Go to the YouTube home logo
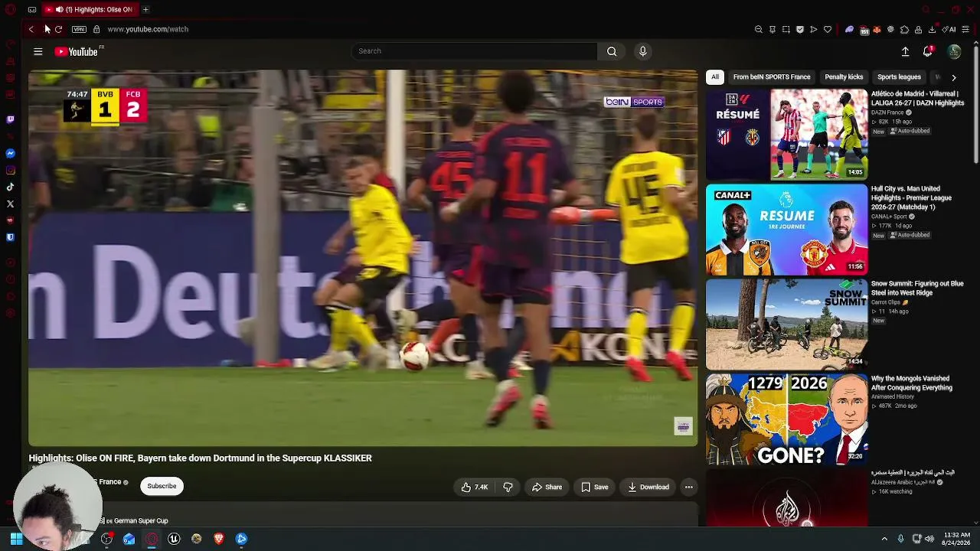The height and width of the screenshot is (551, 980). (77, 51)
